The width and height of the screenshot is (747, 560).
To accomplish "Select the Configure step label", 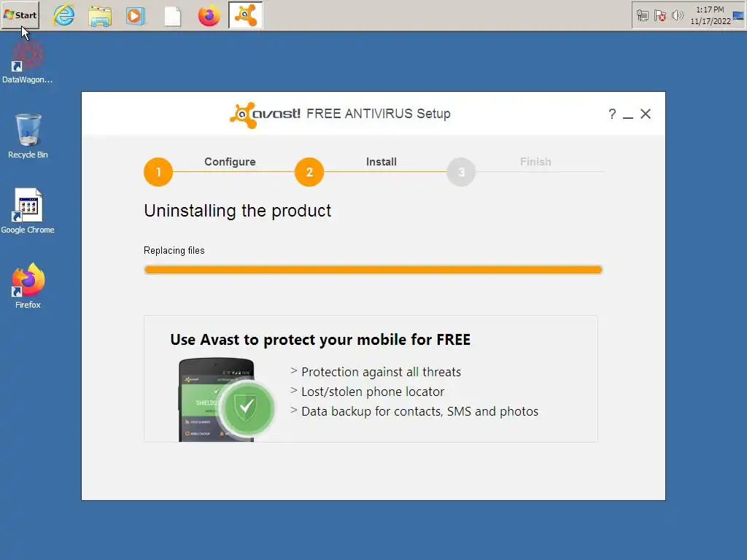I will [x=230, y=162].
